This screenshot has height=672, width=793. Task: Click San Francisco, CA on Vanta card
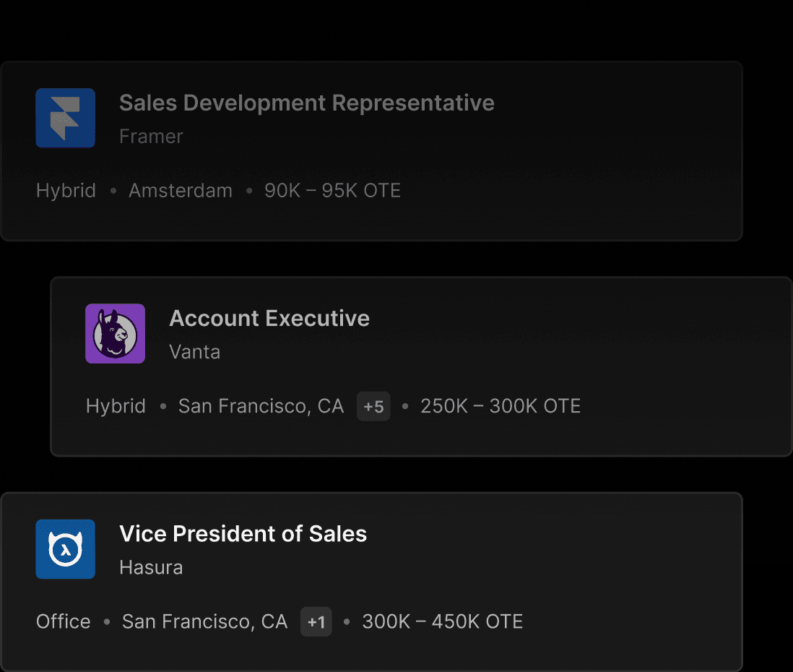261,406
